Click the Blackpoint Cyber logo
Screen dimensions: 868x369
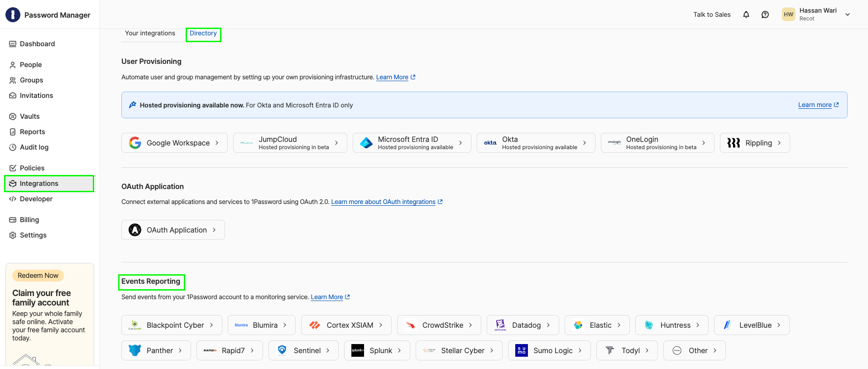pos(135,325)
